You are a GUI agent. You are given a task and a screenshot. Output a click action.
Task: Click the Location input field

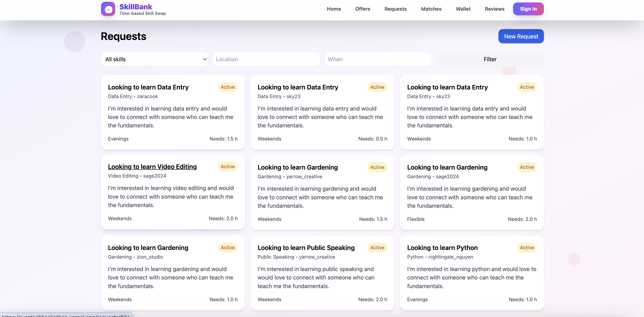tap(266, 59)
